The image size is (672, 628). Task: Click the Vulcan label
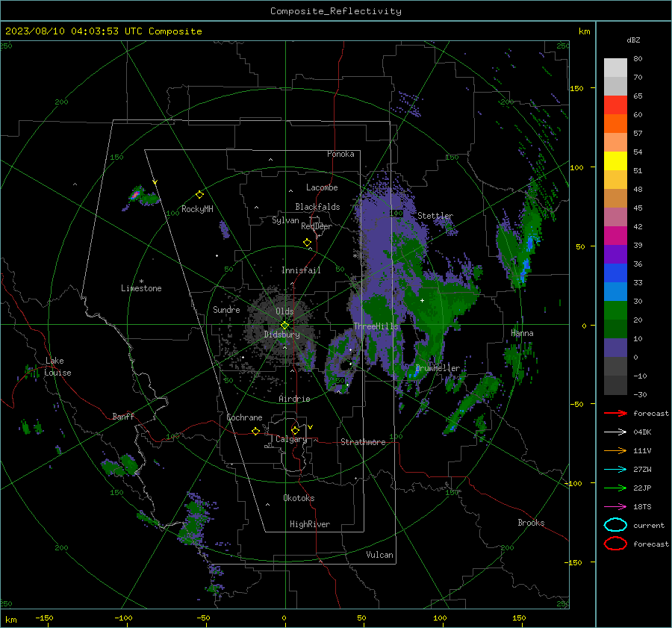[x=380, y=555]
